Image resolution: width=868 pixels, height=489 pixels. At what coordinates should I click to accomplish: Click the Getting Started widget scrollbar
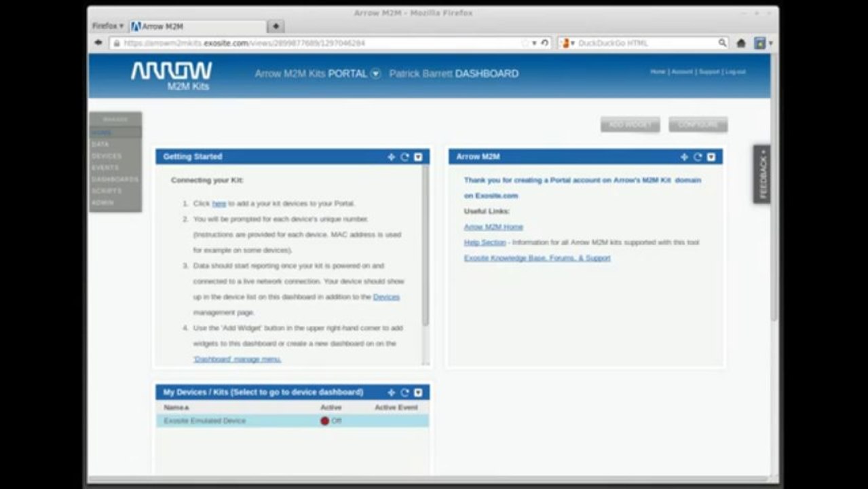(426, 246)
